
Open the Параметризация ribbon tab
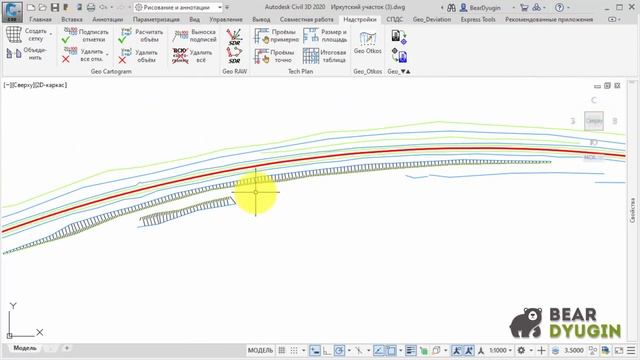[156, 19]
